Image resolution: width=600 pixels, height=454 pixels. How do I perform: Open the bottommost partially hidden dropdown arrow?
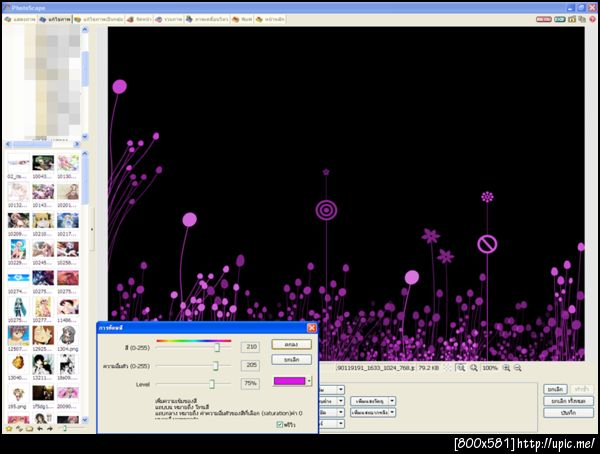point(341,423)
